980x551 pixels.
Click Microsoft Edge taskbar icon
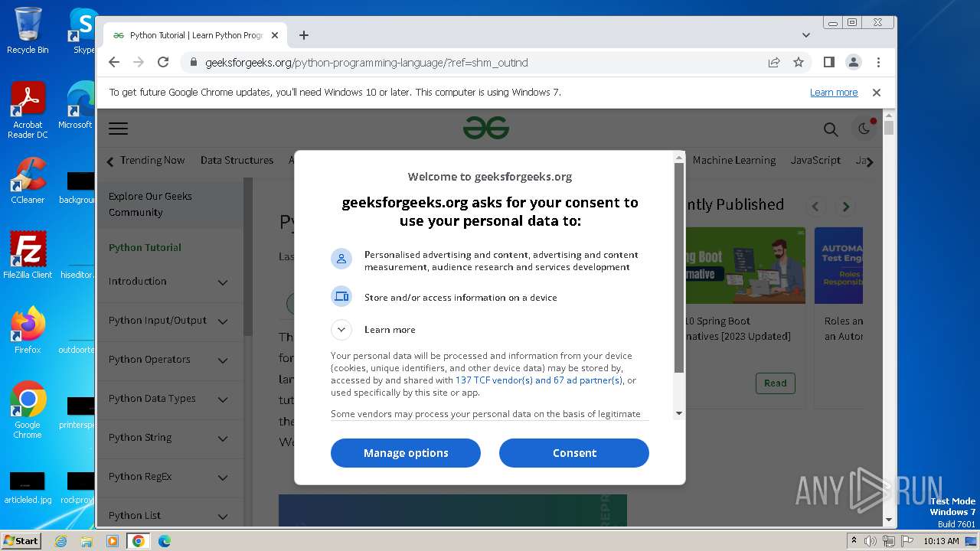[164, 541]
